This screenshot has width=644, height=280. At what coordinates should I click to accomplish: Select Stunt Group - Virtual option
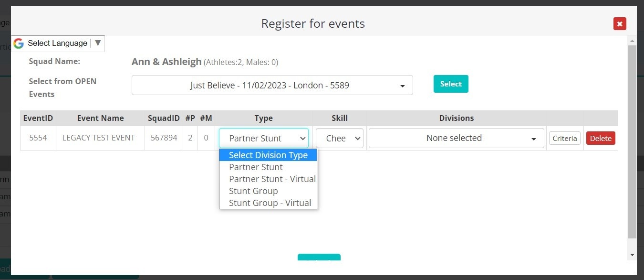click(x=270, y=203)
